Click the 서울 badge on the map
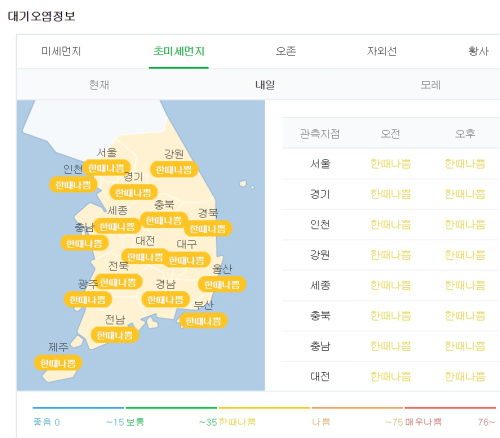The width and height of the screenshot is (500, 438). [x=106, y=168]
